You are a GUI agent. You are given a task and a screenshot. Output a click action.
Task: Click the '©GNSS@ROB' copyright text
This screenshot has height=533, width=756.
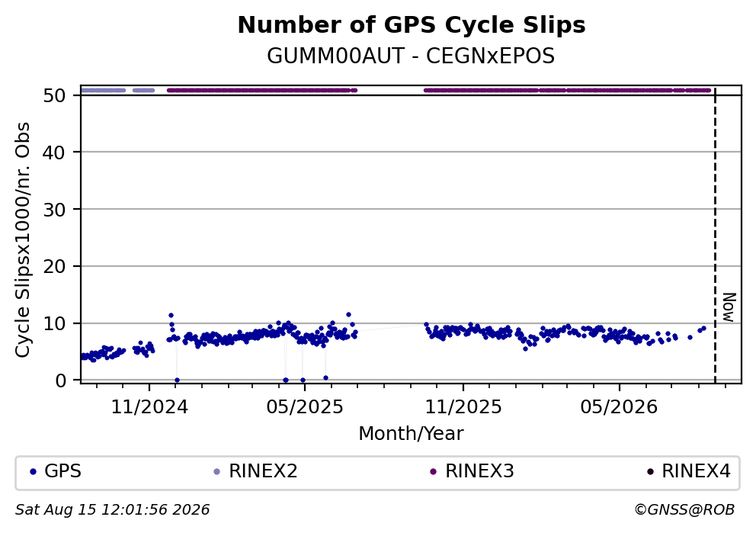(x=684, y=510)
